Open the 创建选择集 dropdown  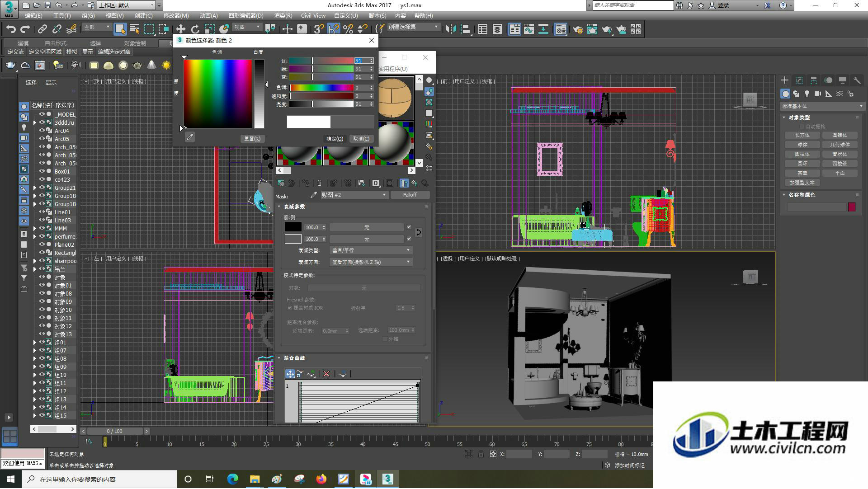click(x=413, y=27)
